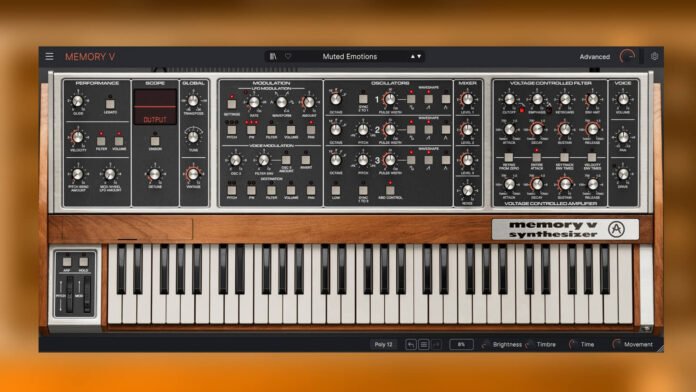Adjust the Velocity knob
The image size is (696, 392).
click(x=78, y=138)
